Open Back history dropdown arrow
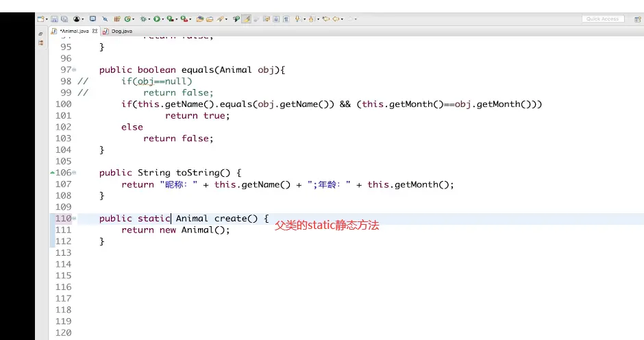Image resolution: width=644 pixels, height=340 pixels. pyautogui.click(x=342, y=19)
